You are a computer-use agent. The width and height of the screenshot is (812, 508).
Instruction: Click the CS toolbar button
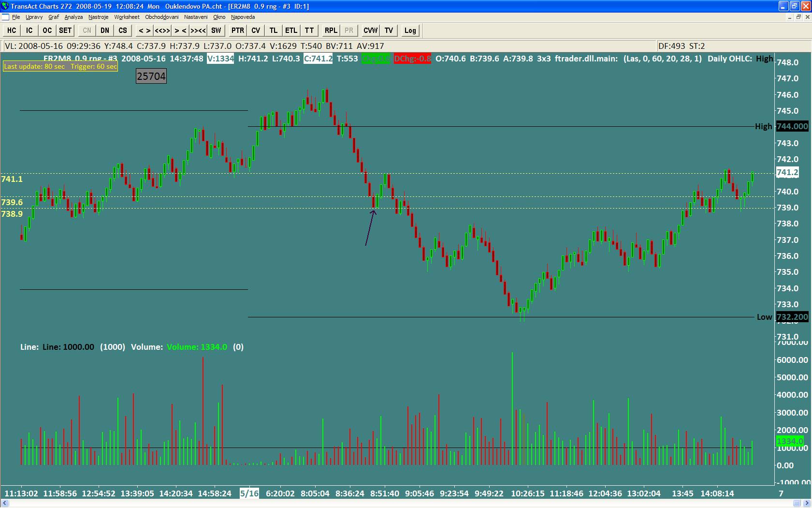coord(123,30)
